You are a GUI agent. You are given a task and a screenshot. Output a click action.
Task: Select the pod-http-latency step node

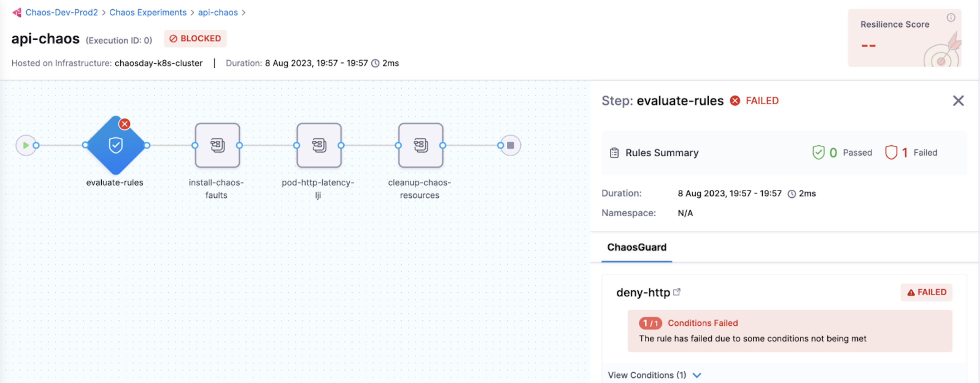pyautogui.click(x=319, y=146)
